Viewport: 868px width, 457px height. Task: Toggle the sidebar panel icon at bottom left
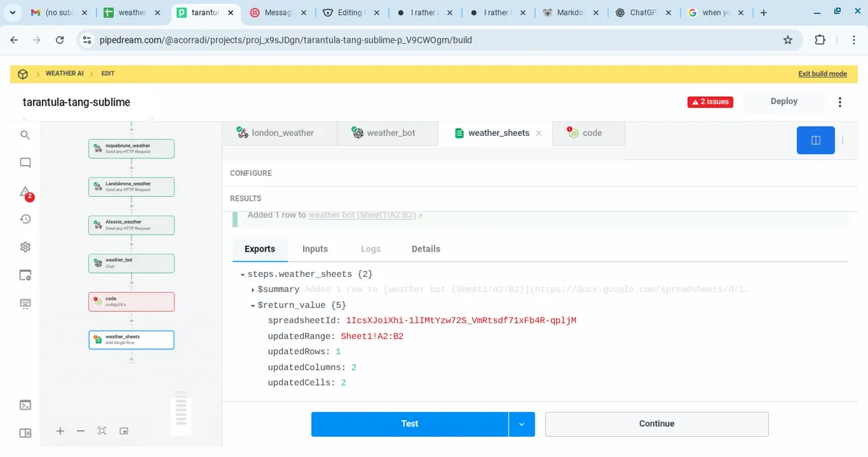point(25,433)
